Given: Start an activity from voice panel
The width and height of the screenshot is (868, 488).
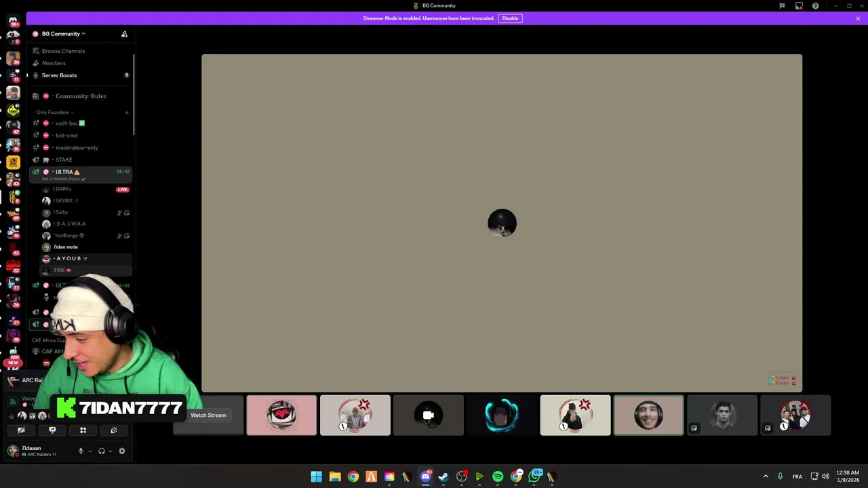Looking at the screenshot, I should (x=83, y=430).
